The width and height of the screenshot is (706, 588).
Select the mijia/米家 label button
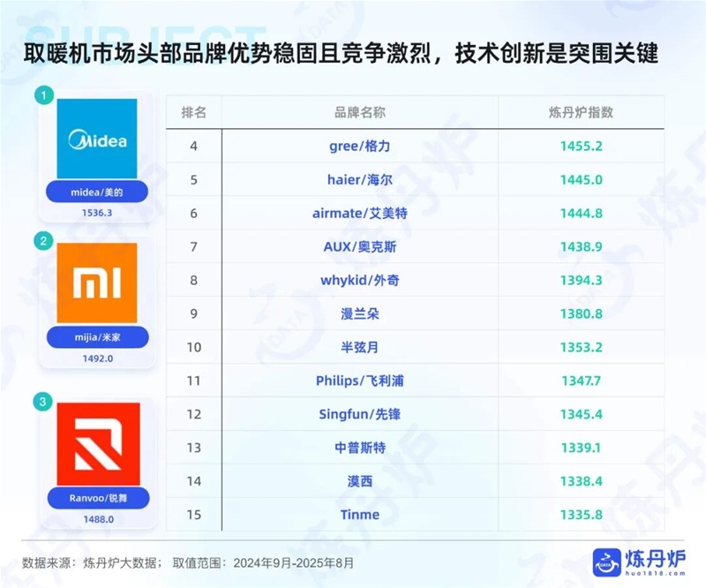[x=97, y=336]
